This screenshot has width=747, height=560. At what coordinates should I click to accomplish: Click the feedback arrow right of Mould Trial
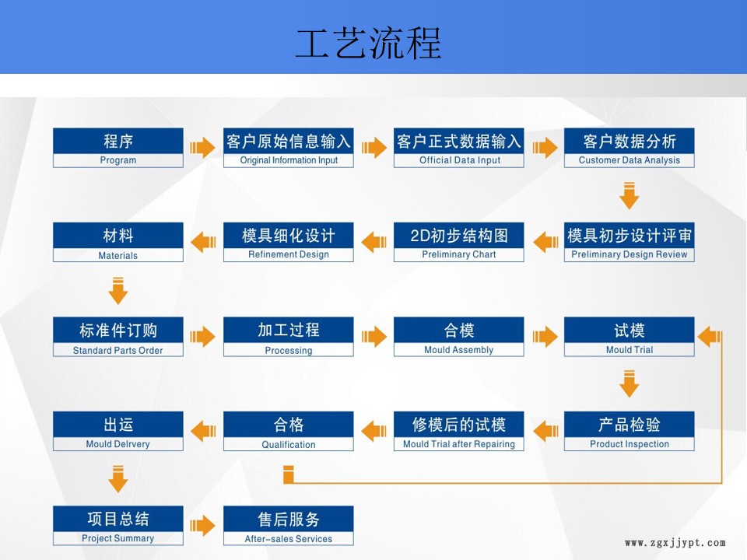(x=709, y=337)
